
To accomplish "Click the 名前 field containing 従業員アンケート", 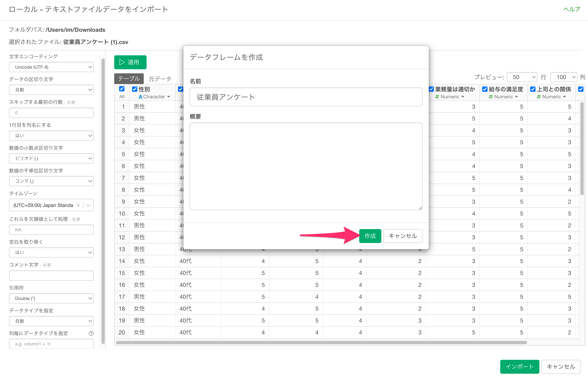I will tap(306, 97).
